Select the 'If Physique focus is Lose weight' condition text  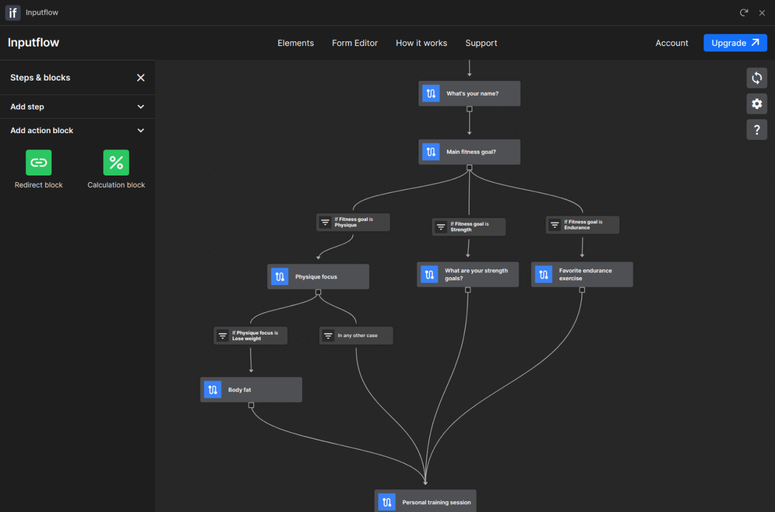coord(255,336)
